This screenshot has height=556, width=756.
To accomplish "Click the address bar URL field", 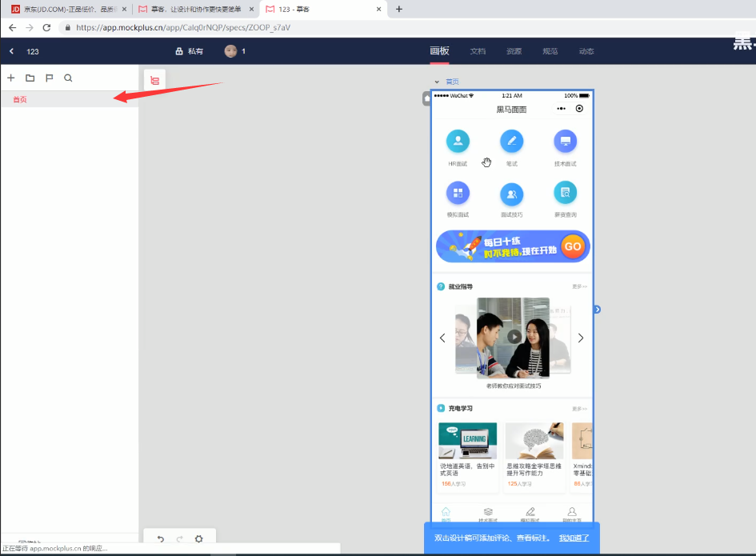I will click(183, 27).
